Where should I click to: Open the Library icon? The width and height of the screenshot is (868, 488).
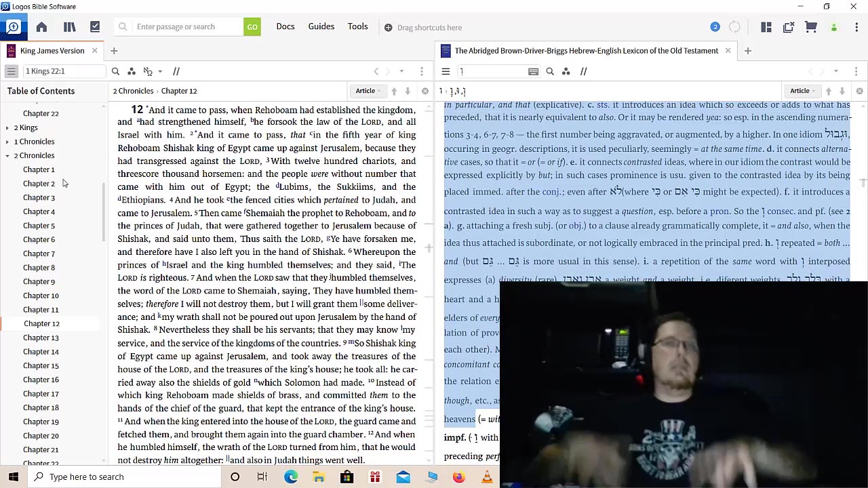point(69,27)
